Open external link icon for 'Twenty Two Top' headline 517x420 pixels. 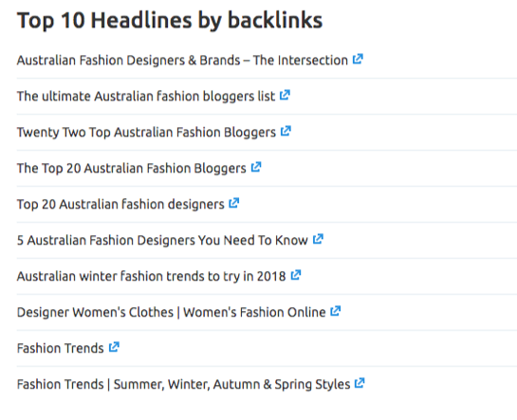coord(286,131)
